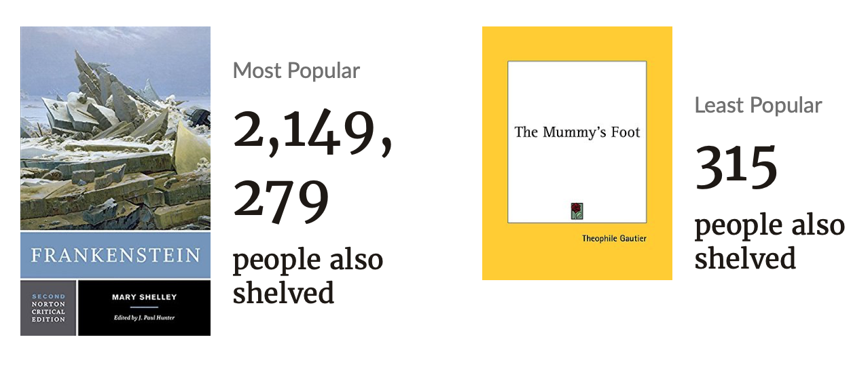Click 'people also shelved' under 315
This screenshot has height=369, width=868.
click(769, 241)
